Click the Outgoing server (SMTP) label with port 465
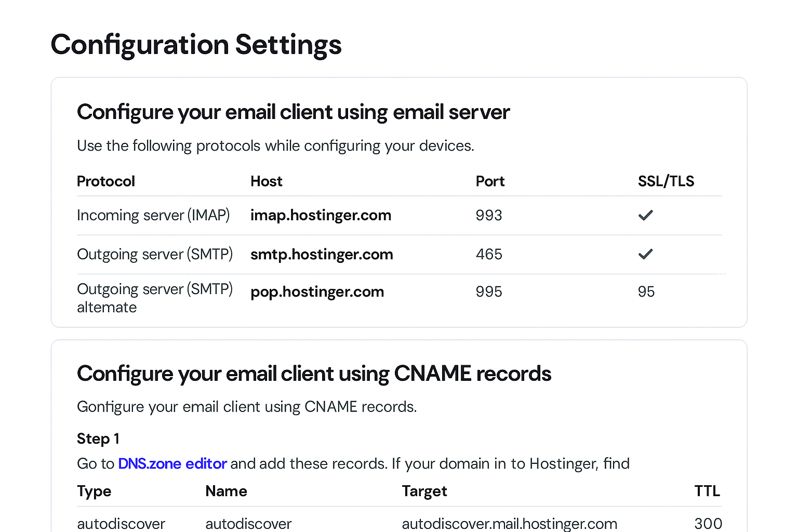Screen dimensions: 798x532 155,254
